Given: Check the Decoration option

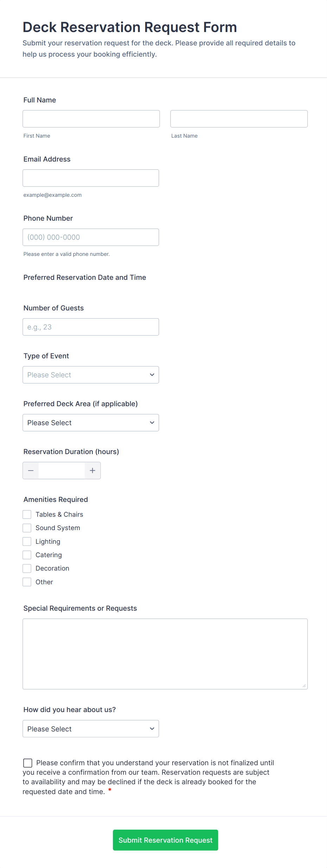Looking at the screenshot, I should tap(27, 568).
